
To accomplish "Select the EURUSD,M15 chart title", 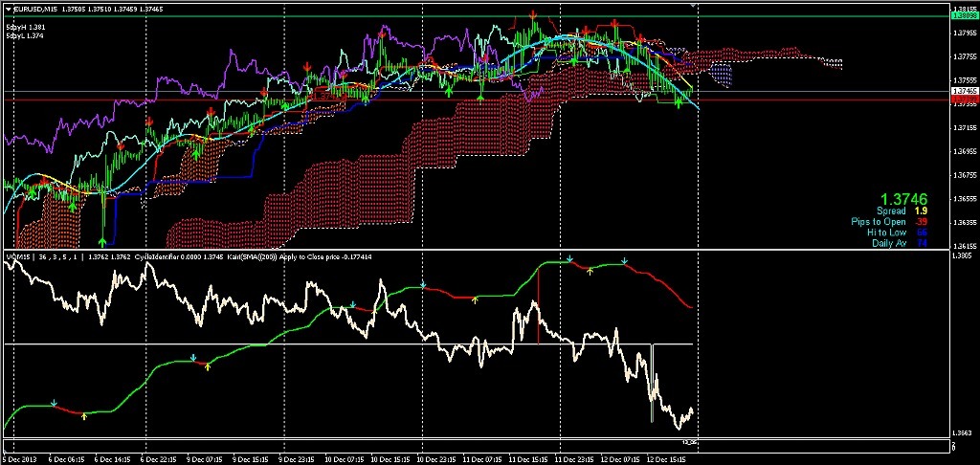I will pyautogui.click(x=37, y=9).
